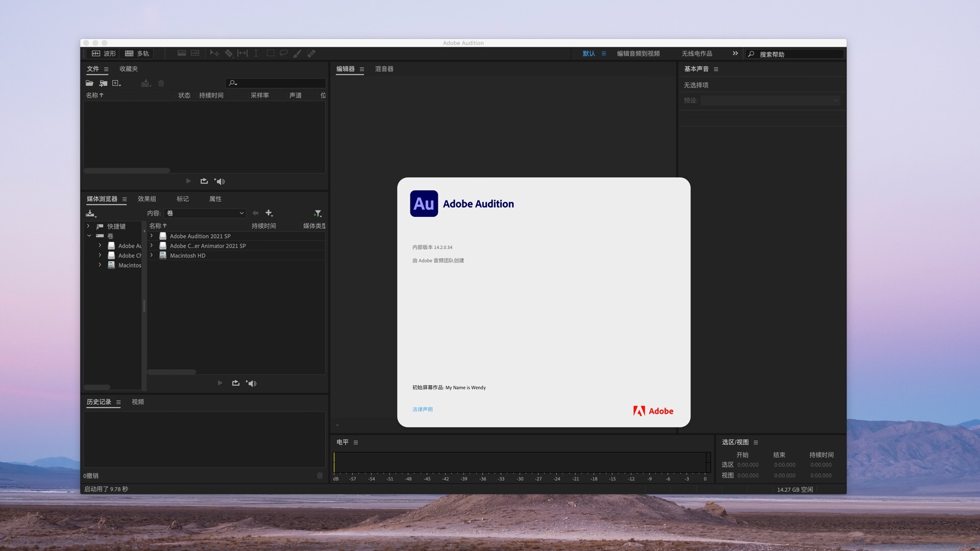Click the trash icon in Files panel
This screenshot has height=551, width=980.
(x=161, y=83)
